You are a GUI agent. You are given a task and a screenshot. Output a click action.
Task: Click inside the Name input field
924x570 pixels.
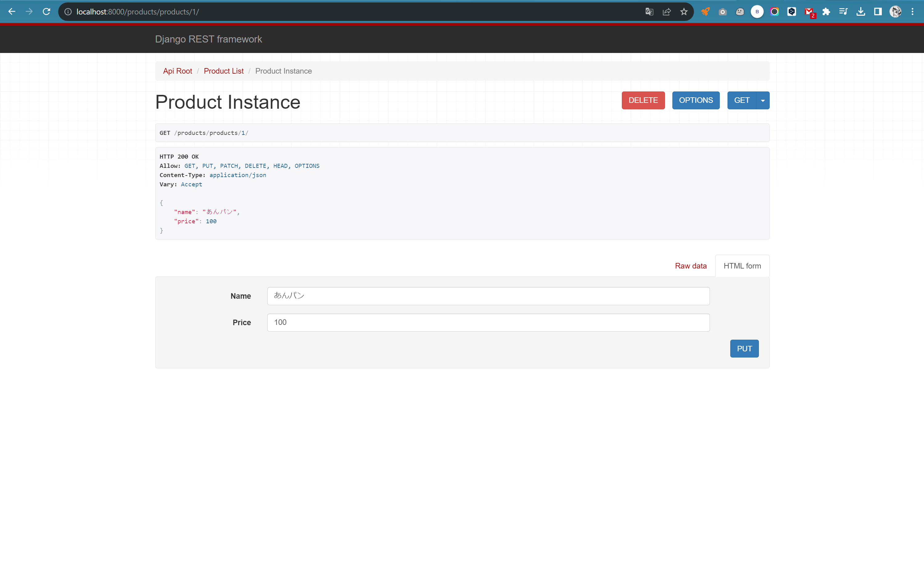[488, 296]
